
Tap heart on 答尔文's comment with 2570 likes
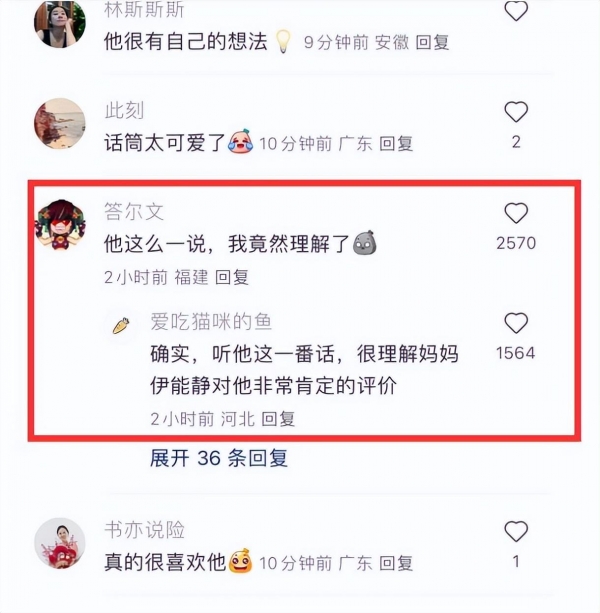[x=516, y=213]
